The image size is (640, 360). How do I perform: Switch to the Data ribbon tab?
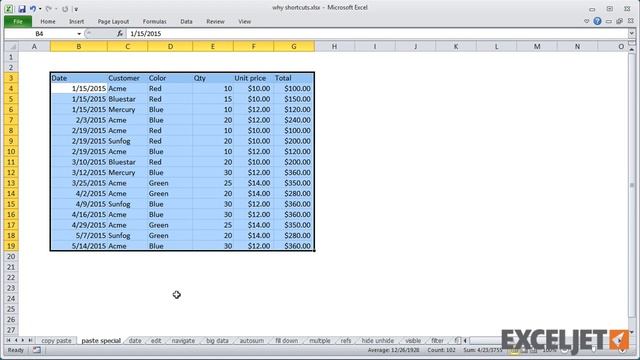(x=186, y=21)
